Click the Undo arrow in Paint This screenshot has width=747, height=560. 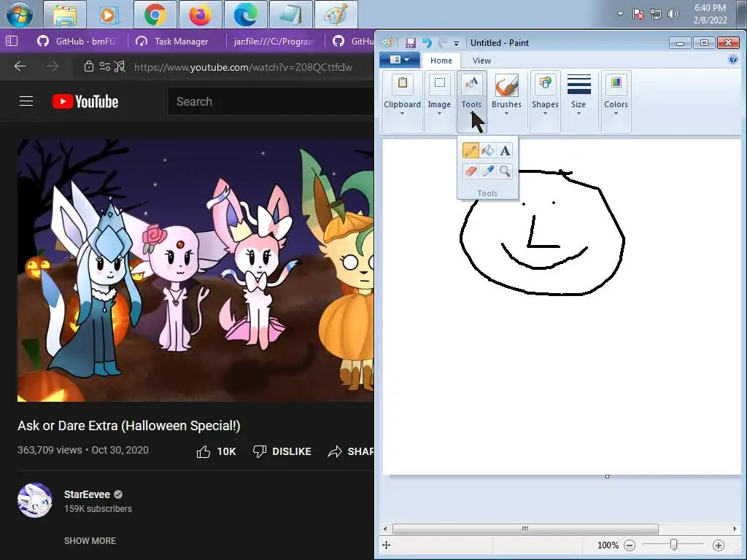[426, 43]
